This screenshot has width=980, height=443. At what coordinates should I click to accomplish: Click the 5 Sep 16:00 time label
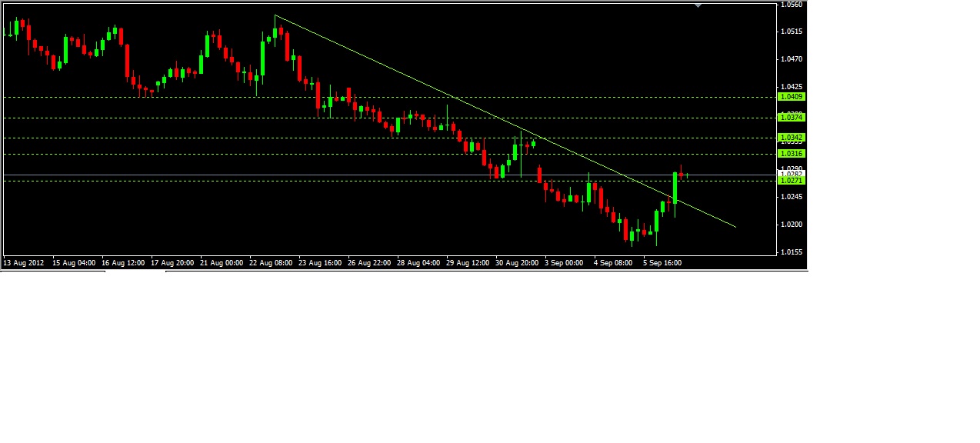click(x=662, y=263)
